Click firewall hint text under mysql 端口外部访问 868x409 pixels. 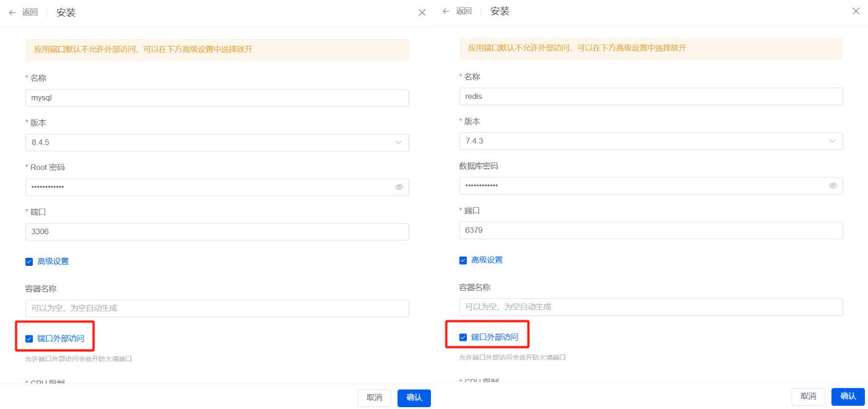(x=79, y=359)
